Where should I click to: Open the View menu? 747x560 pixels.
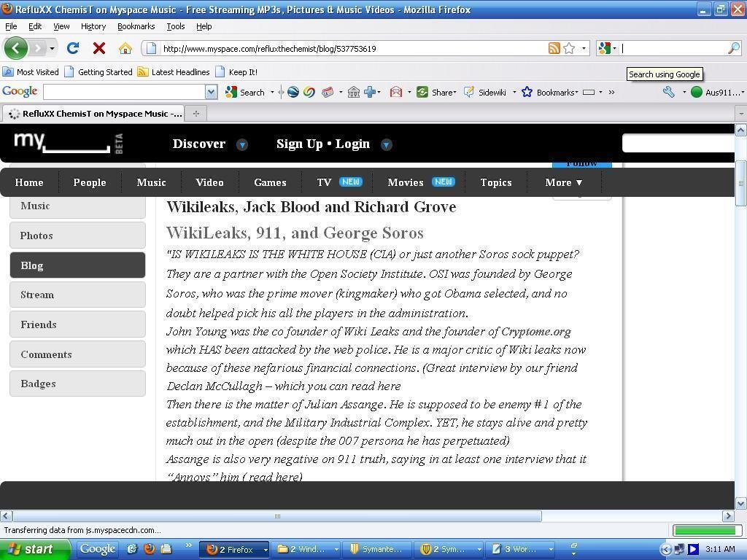pos(61,26)
